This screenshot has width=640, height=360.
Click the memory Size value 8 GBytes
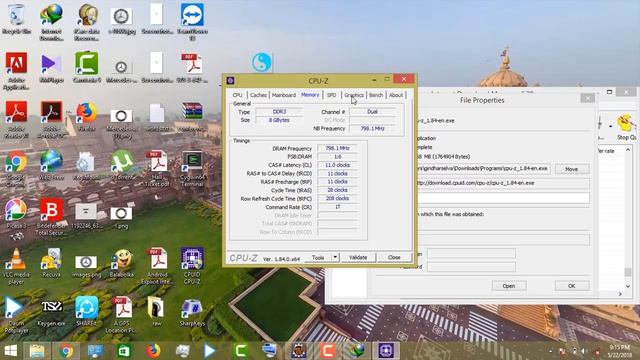(x=279, y=120)
